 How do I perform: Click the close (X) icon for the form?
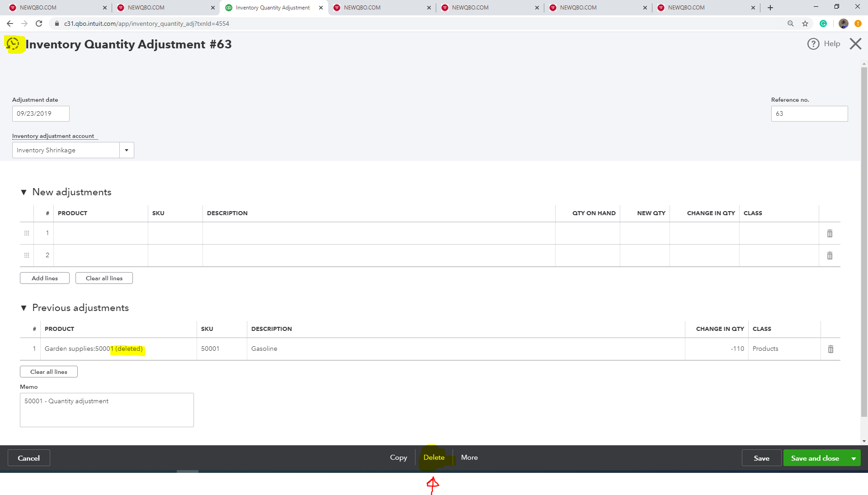(855, 43)
